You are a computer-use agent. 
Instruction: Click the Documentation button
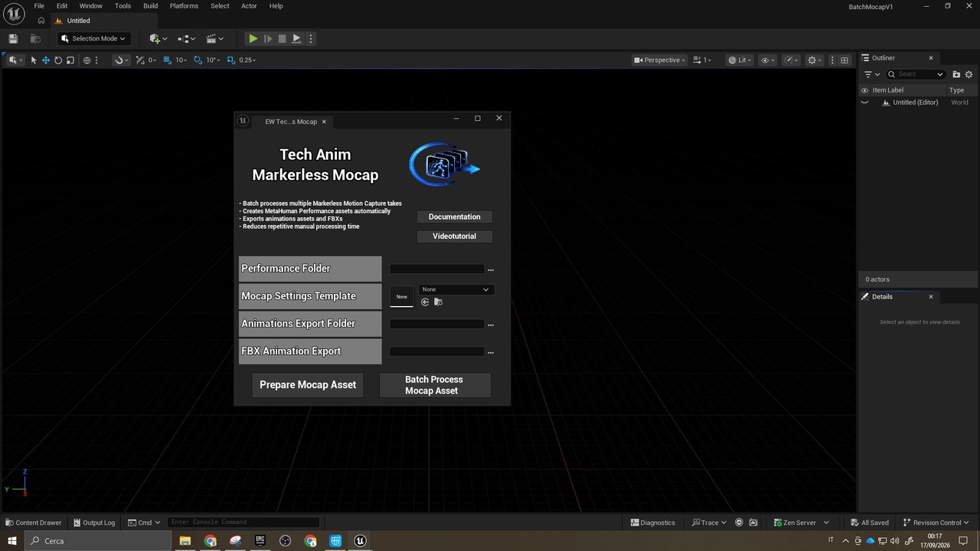[455, 217]
